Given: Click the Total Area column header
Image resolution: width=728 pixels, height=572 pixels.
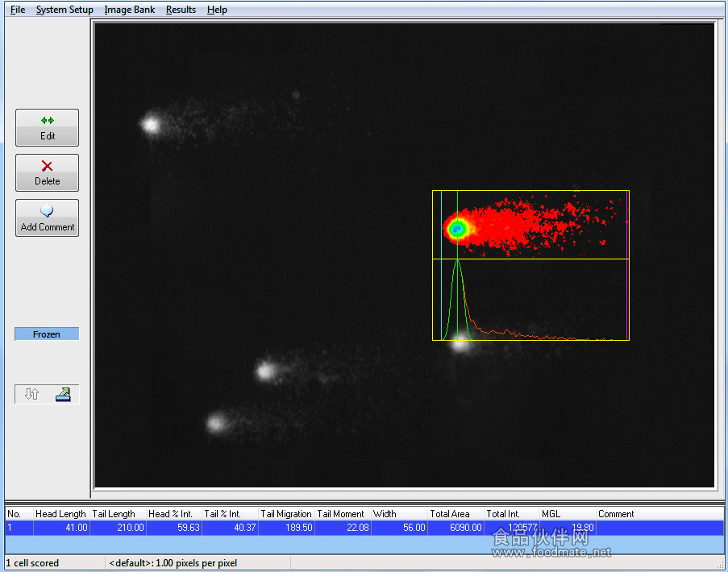Looking at the screenshot, I should pos(456,513).
